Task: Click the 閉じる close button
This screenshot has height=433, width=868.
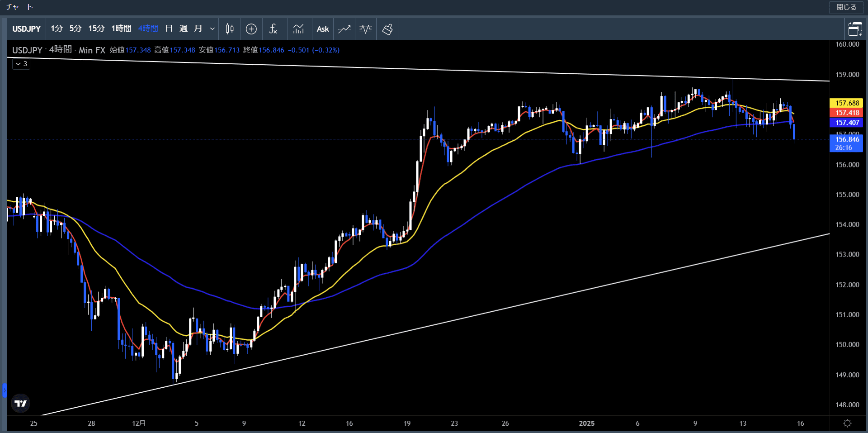Action: [846, 7]
